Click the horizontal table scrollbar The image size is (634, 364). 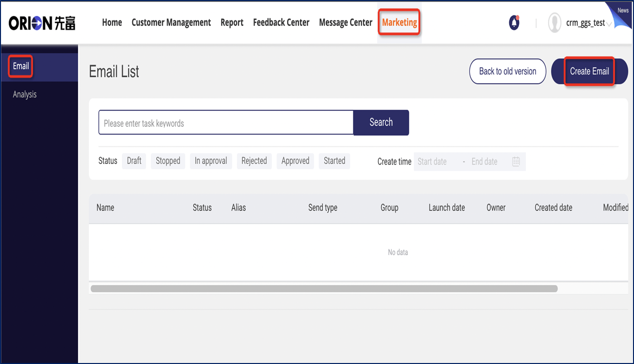click(324, 288)
